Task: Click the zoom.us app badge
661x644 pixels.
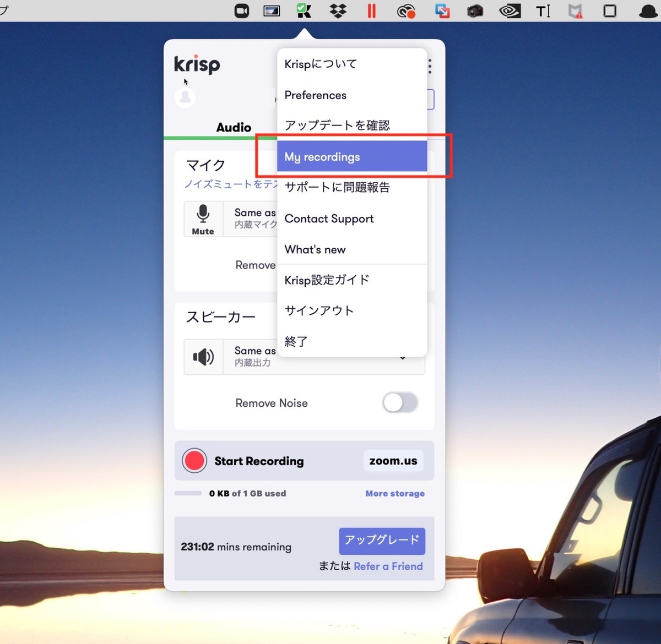Action: pos(393,461)
